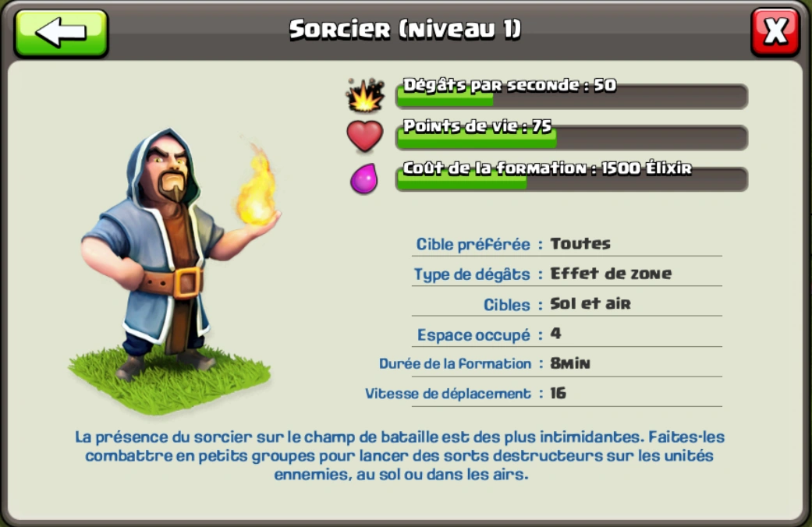
Task: Click the Points de vie bar
Action: click(x=572, y=137)
